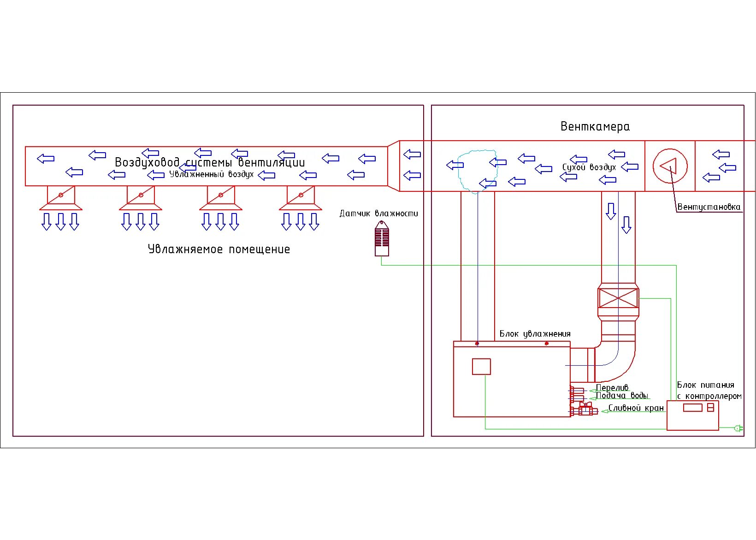Select the label Блок увлажнения
Screen dimensions: 756x540
(x=535, y=334)
